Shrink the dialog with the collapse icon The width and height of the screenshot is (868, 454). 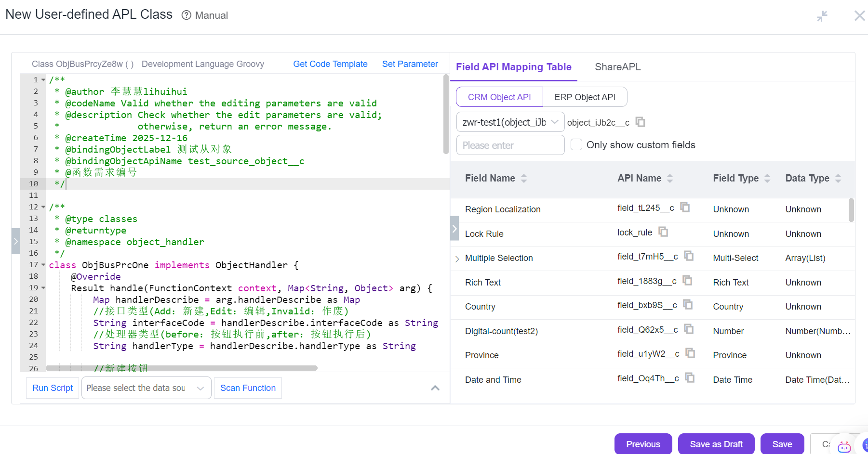pyautogui.click(x=822, y=16)
